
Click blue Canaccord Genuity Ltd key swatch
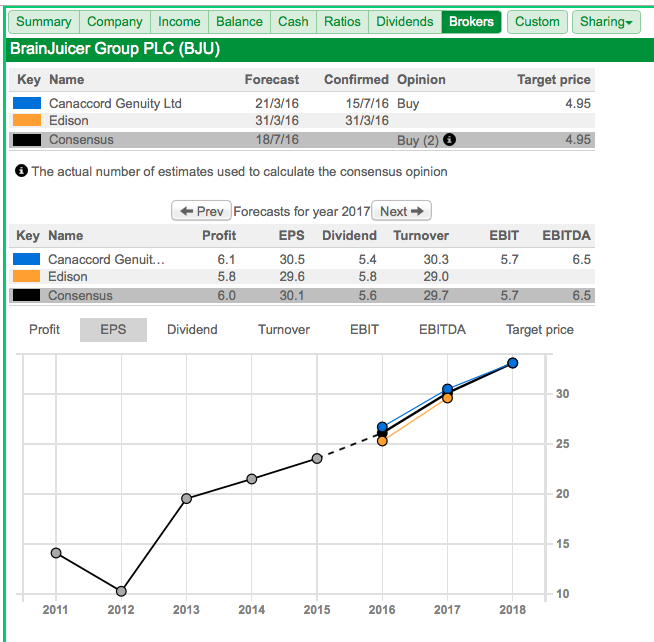coord(27,103)
